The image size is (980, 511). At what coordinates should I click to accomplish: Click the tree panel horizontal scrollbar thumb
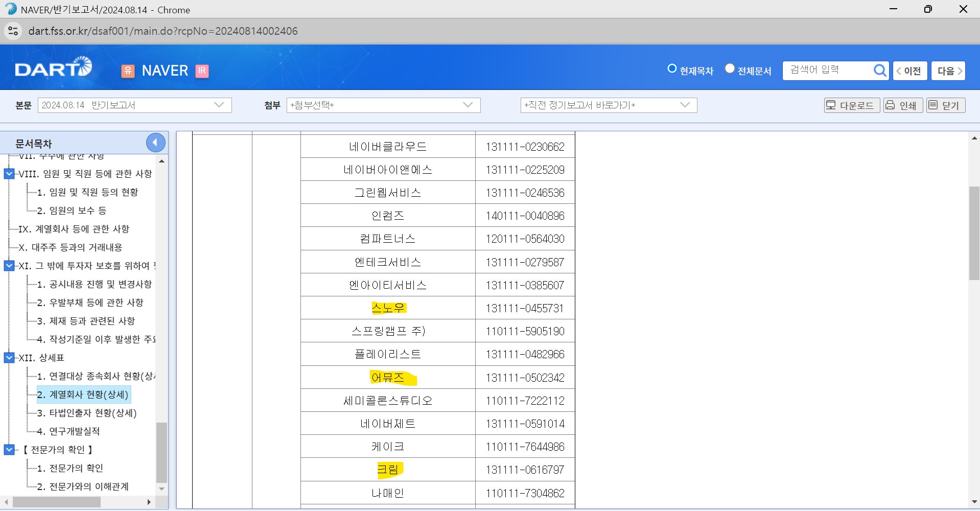[56, 502]
